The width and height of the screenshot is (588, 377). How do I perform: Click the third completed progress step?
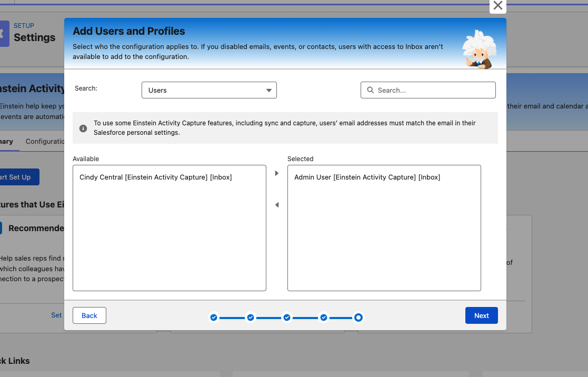287,318
